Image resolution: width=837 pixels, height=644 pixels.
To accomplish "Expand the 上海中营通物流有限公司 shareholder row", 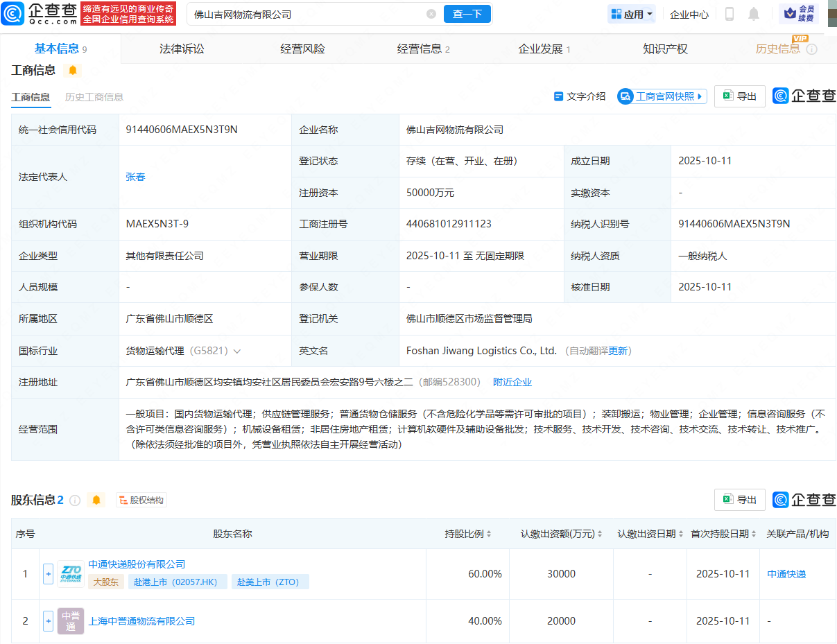I will 48,621.
